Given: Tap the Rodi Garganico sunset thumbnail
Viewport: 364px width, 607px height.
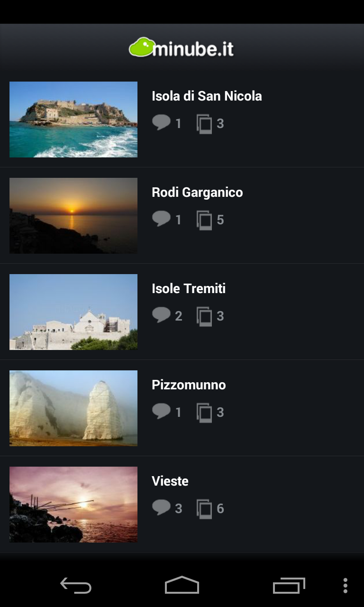Looking at the screenshot, I should tap(73, 216).
